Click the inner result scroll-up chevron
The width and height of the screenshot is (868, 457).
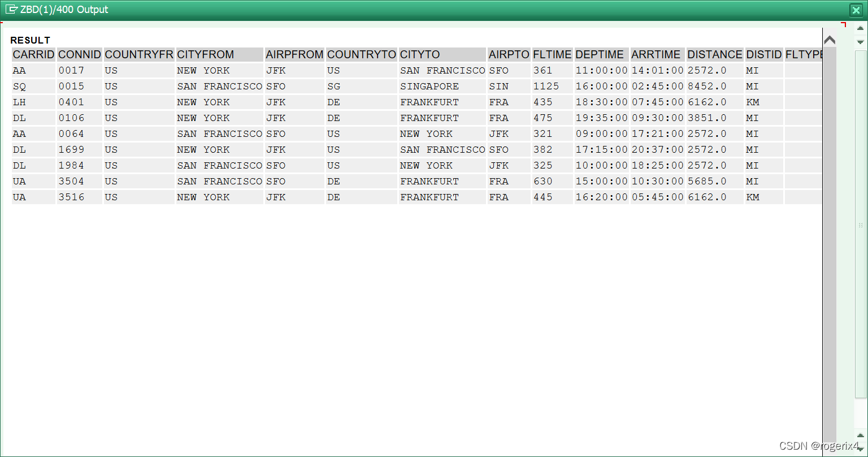coord(830,40)
